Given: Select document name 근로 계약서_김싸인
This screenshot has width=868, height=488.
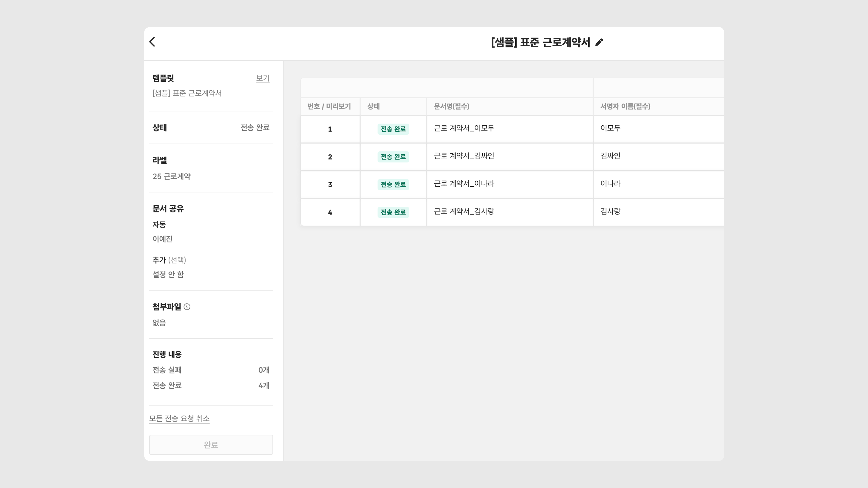Looking at the screenshot, I should (x=464, y=156).
